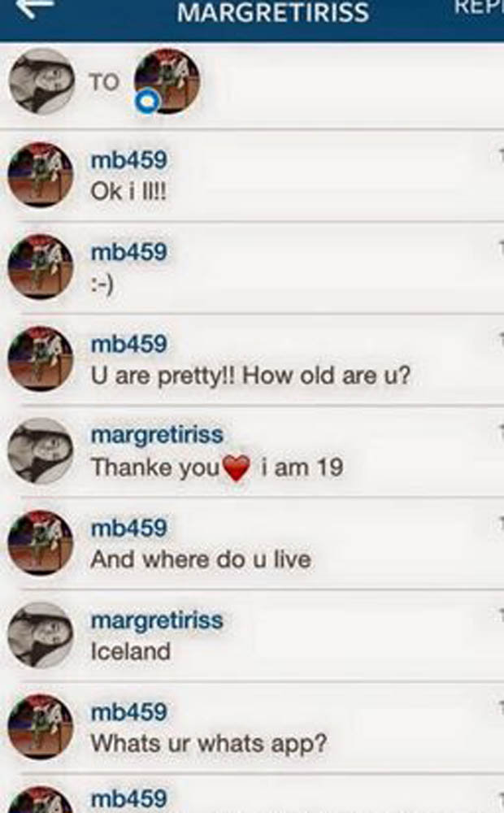Tap mb459 avatar beside 'Whats ur whats app?'

pyautogui.click(x=41, y=728)
